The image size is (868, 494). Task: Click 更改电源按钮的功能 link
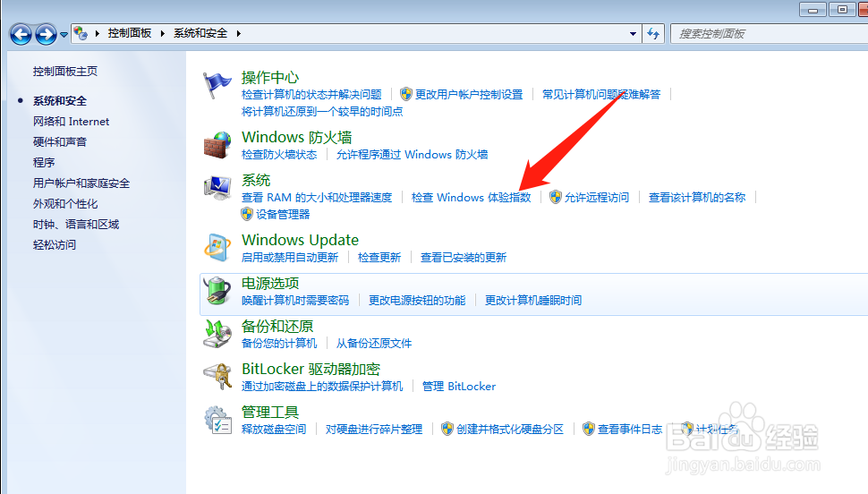coord(417,301)
